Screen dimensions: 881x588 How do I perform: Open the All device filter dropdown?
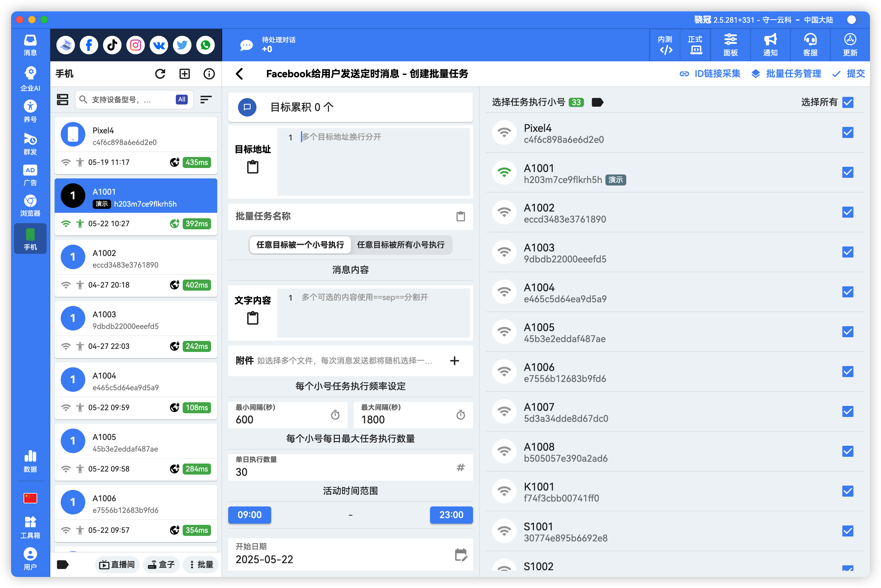click(x=182, y=99)
